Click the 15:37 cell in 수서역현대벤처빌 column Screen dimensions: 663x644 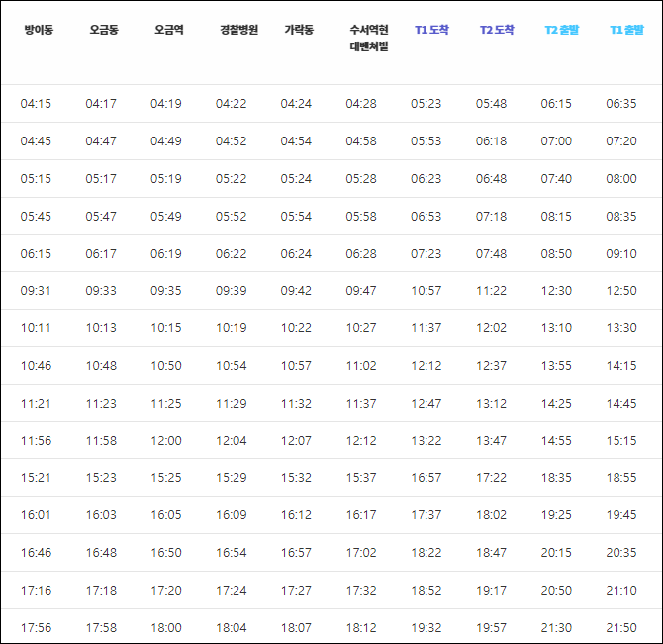[x=361, y=478]
